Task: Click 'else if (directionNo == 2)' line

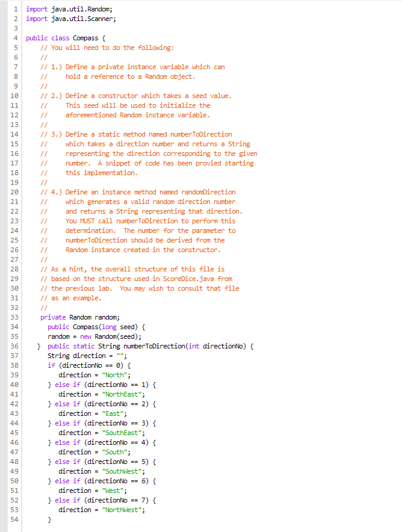Action: (x=102, y=404)
